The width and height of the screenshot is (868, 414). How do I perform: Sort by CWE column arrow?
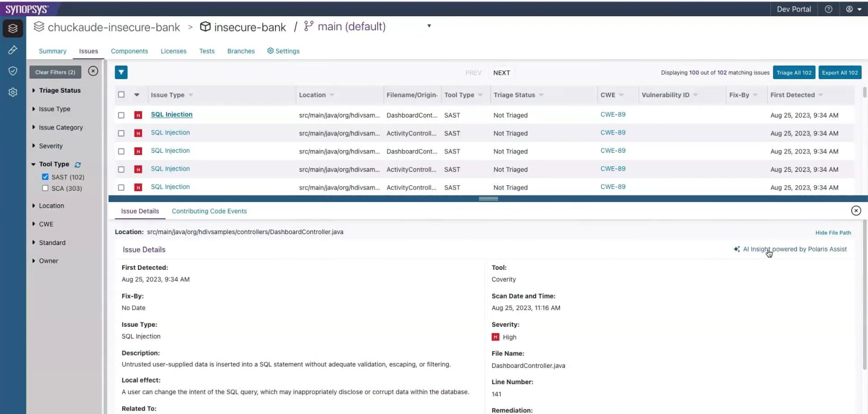621,95
